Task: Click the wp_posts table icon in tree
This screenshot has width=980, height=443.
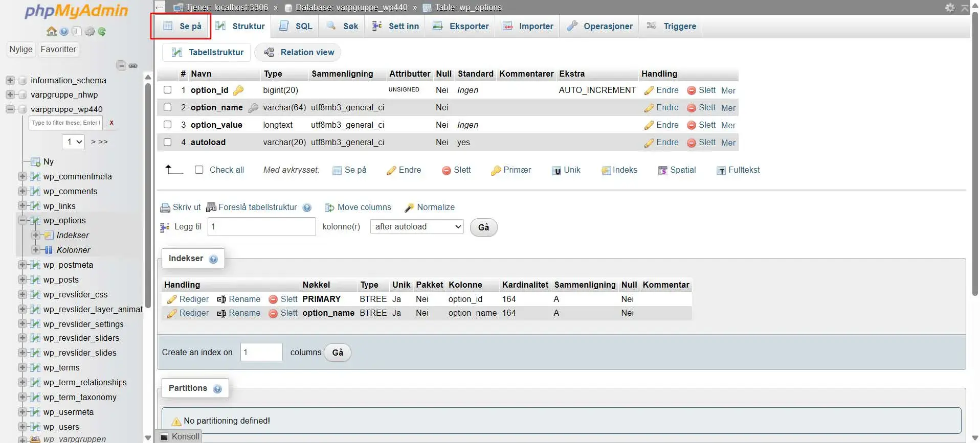Action: tap(35, 279)
